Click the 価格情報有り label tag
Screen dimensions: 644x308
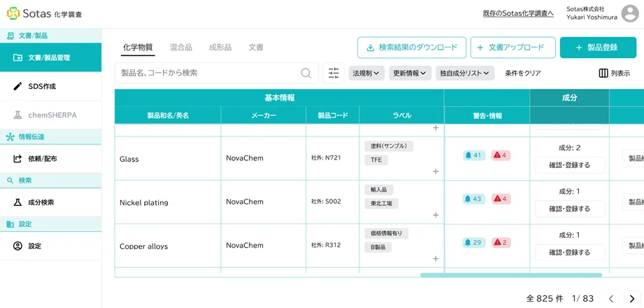tap(386, 234)
